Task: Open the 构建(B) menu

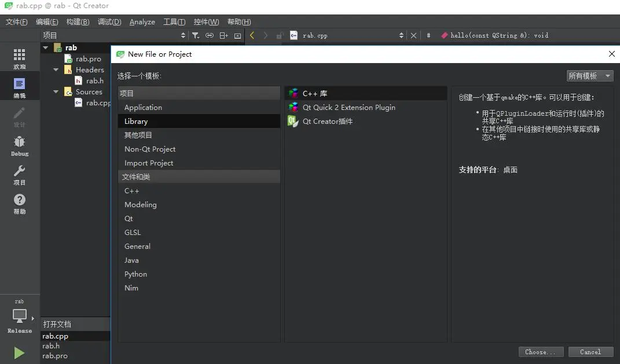Action: (78, 22)
